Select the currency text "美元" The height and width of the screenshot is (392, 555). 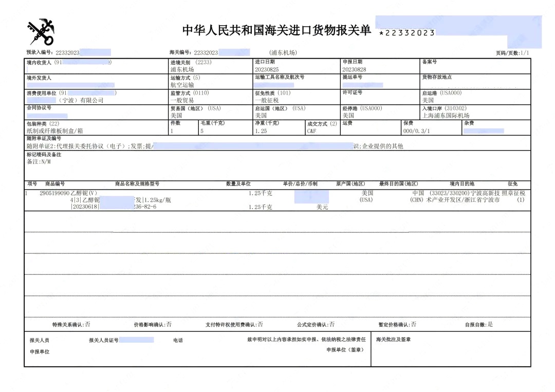[x=322, y=207]
